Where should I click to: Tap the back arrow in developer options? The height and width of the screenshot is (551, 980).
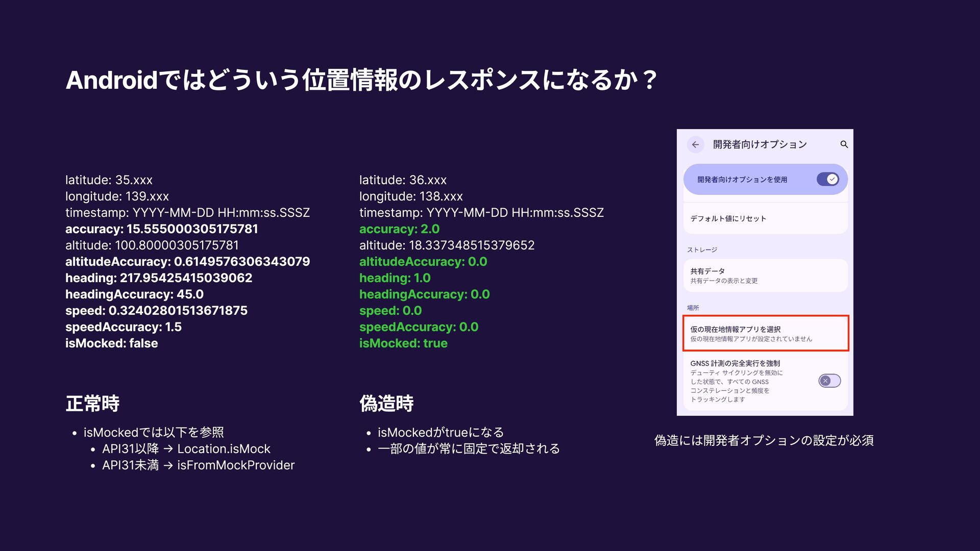pos(695,145)
